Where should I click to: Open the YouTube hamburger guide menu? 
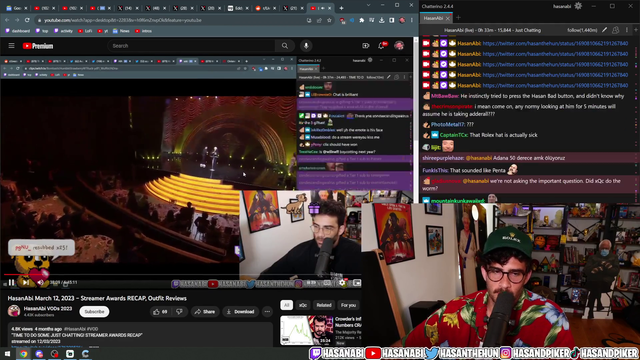(x=11, y=46)
